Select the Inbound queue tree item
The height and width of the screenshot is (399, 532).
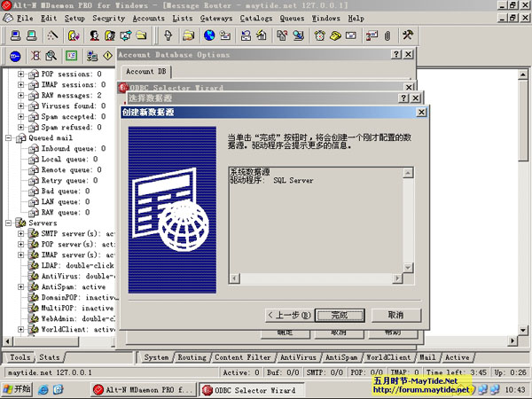click(65, 149)
